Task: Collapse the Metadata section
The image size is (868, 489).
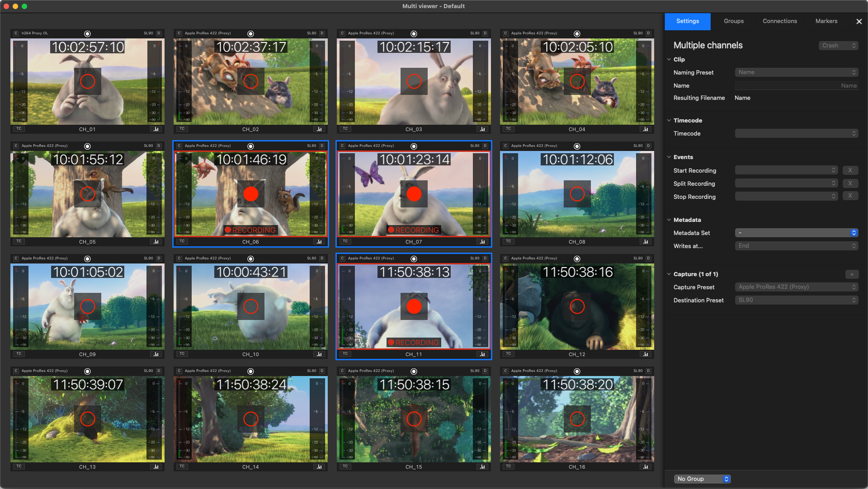Action: pyautogui.click(x=669, y=220)
